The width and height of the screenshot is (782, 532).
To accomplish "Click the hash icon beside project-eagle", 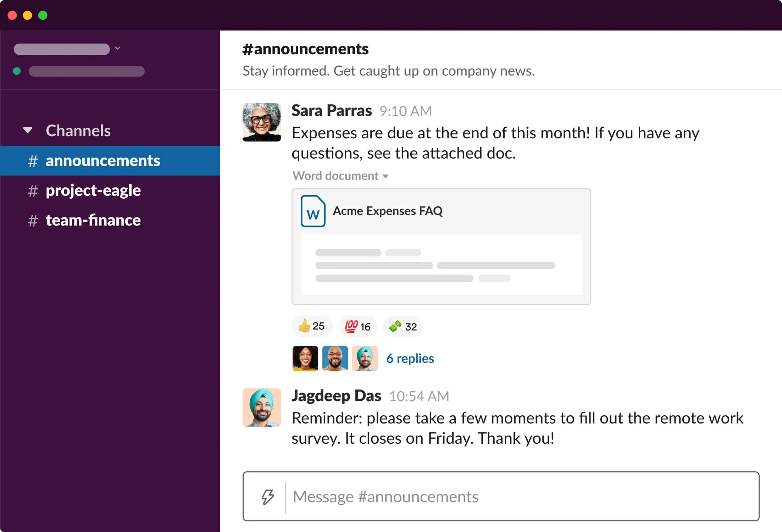I will pyautogui.click(x=33, y=190).
